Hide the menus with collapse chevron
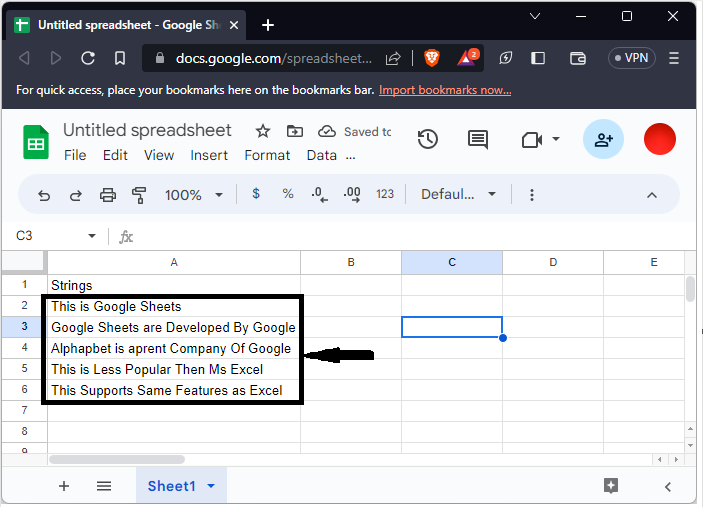 [652, 195]
